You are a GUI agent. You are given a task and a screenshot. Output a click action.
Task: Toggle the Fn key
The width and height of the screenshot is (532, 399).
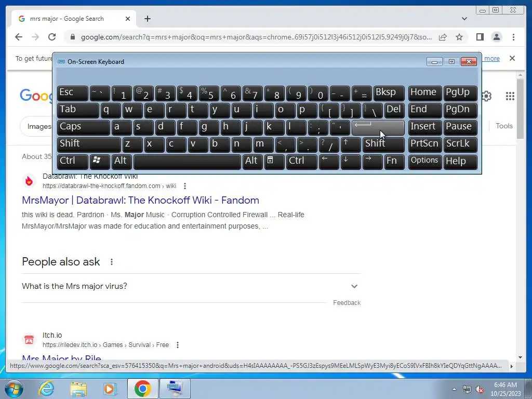point(394,162)
